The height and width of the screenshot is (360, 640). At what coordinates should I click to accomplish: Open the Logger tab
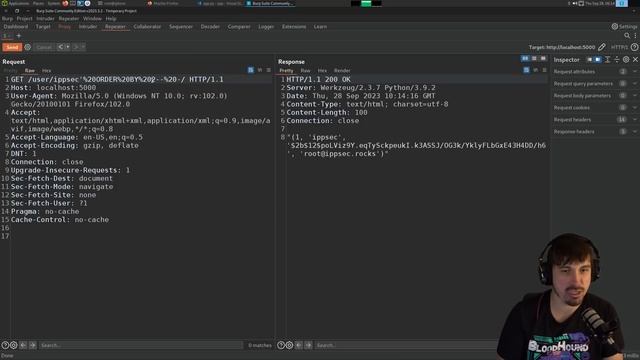[x=266, y=27]
